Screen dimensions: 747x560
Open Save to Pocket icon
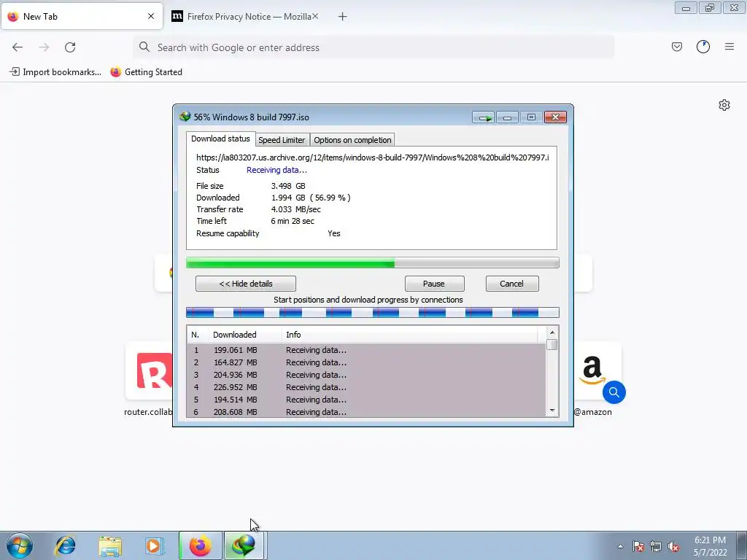[x=677, y=47]
